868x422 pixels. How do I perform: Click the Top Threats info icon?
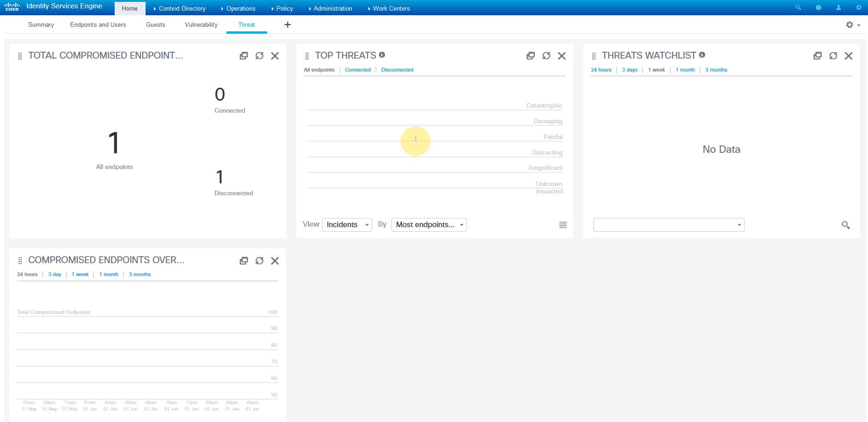[382, 54]
